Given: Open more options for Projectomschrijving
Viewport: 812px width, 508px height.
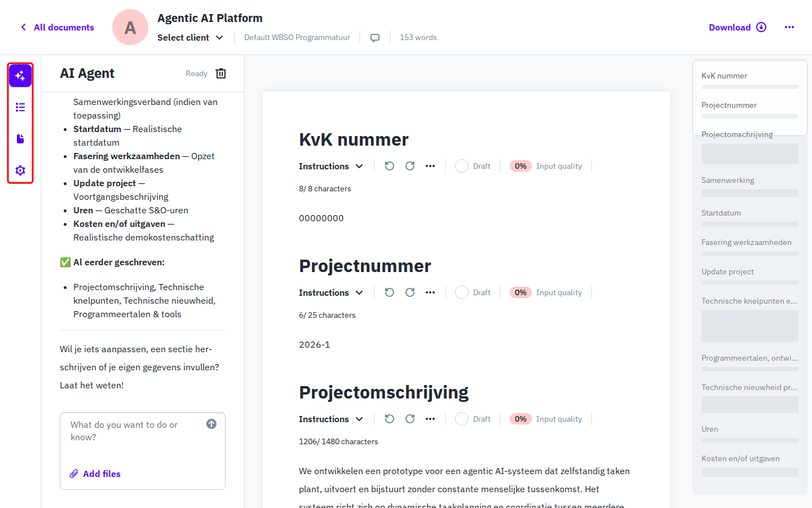Looking at the screenshot, I should pyautogui.click(x=430, y=419).
